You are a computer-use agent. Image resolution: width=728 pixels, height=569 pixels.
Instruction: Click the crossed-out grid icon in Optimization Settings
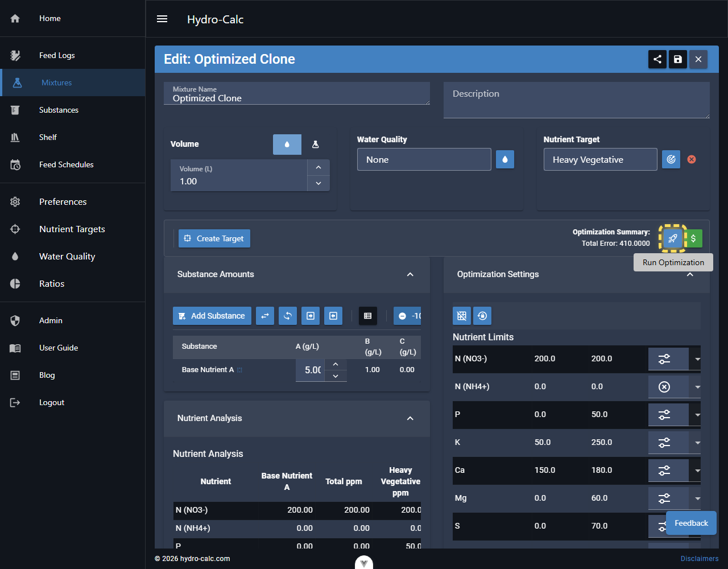(462, 316)
